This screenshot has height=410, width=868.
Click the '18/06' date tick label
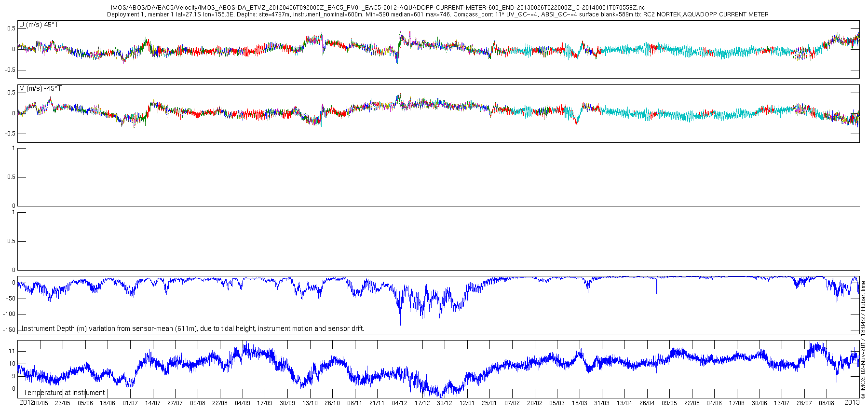[108, 403]
